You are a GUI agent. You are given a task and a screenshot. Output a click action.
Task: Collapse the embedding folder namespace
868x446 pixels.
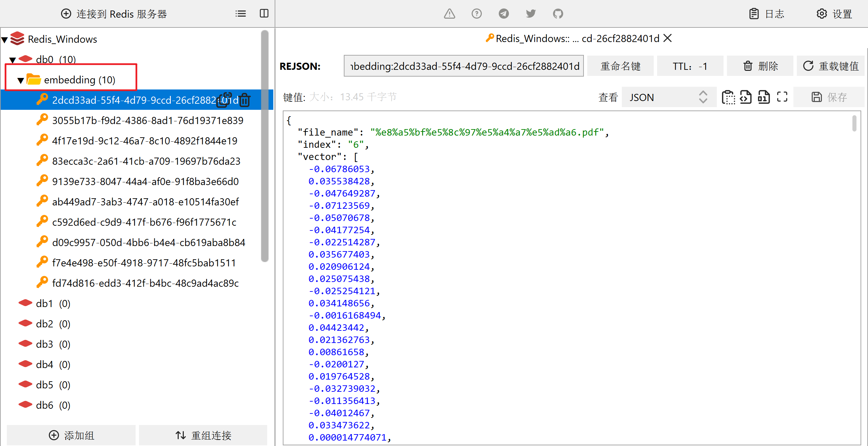[21, 81]
